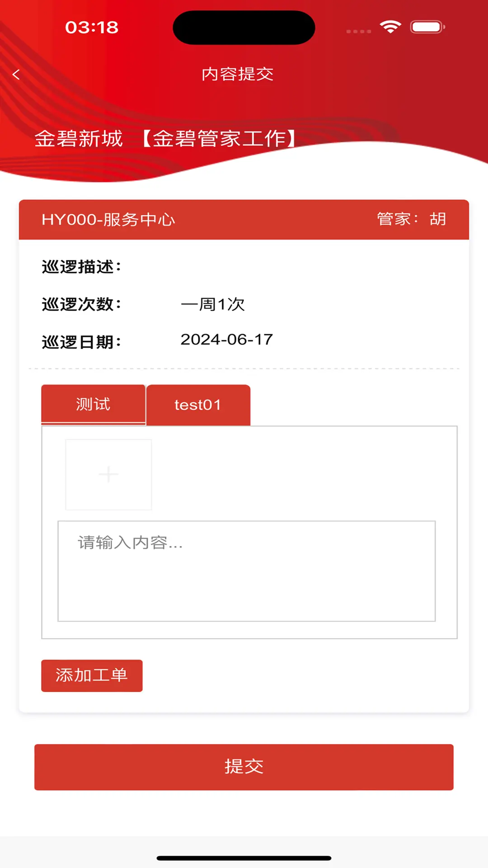Tap the 一周1次 patrol frequency value

coord(212,304)
